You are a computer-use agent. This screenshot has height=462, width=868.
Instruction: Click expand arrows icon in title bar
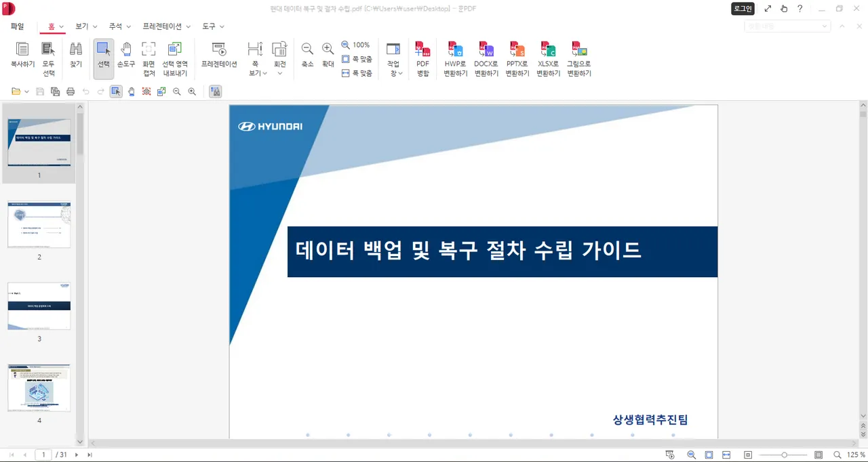pyautogui.click(x=768, y=8)
